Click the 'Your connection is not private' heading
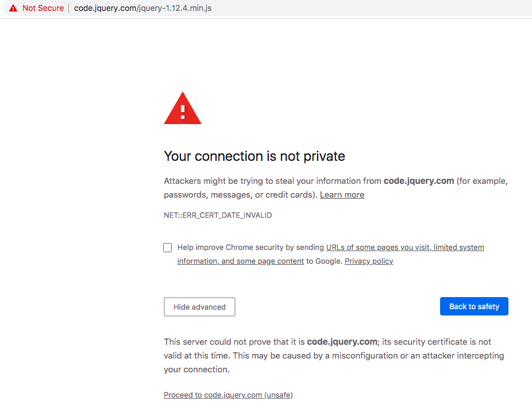 (255, 156)
